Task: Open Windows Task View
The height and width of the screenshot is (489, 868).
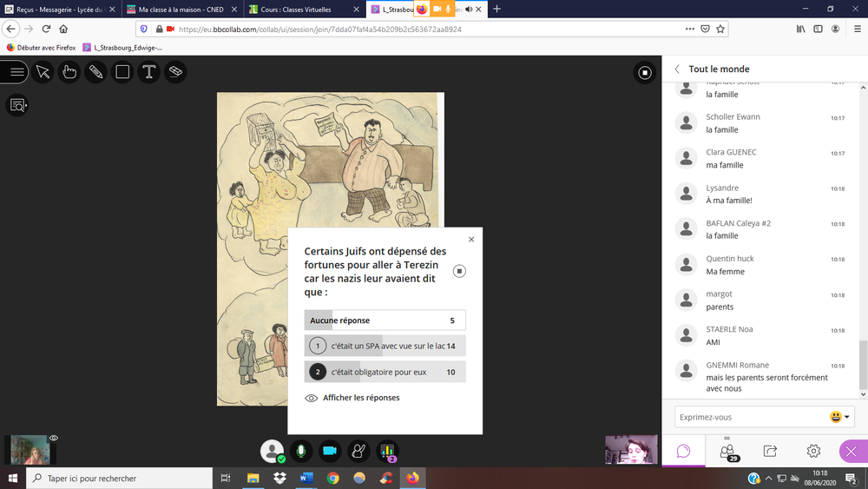Action: [226, 478]
